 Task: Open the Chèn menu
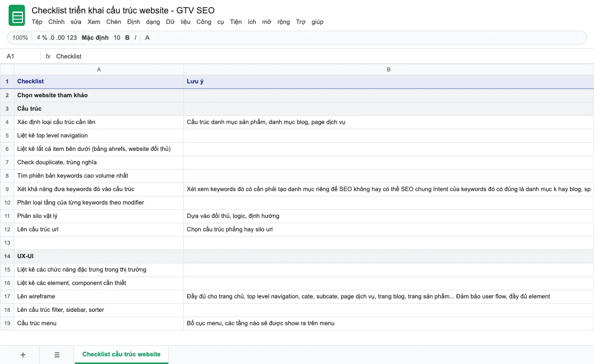pyautogui.click(x=114, y=22)
